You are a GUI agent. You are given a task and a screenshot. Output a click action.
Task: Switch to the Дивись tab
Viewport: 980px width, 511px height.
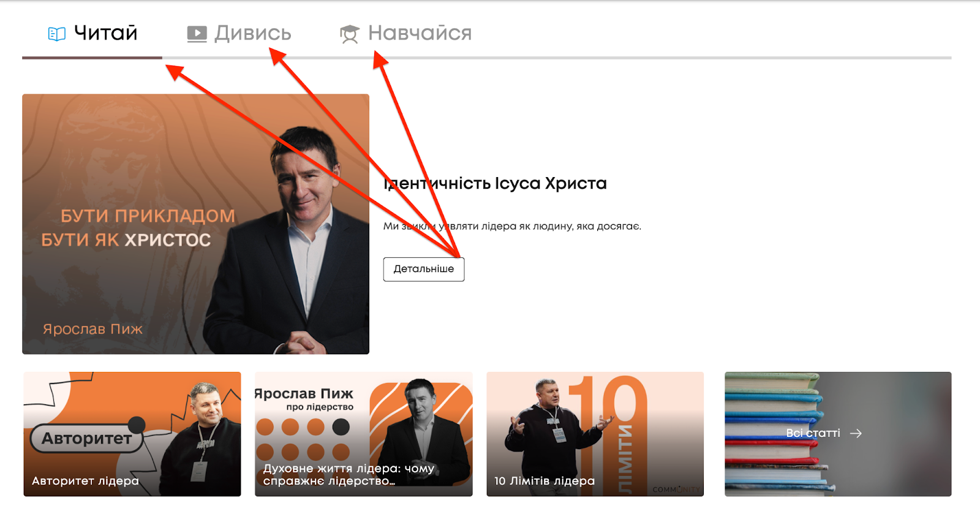click(x=239, y=34)
